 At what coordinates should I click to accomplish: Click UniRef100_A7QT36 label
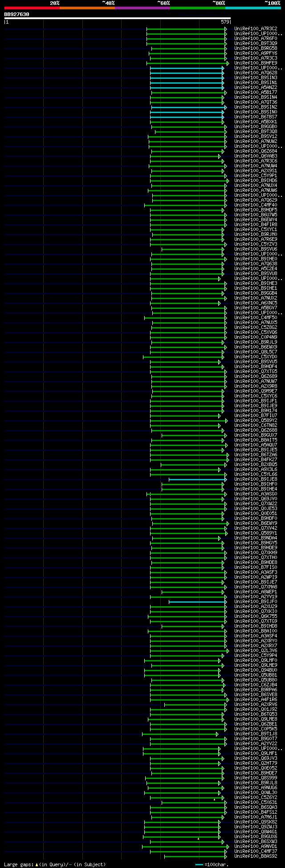[256, 102]
